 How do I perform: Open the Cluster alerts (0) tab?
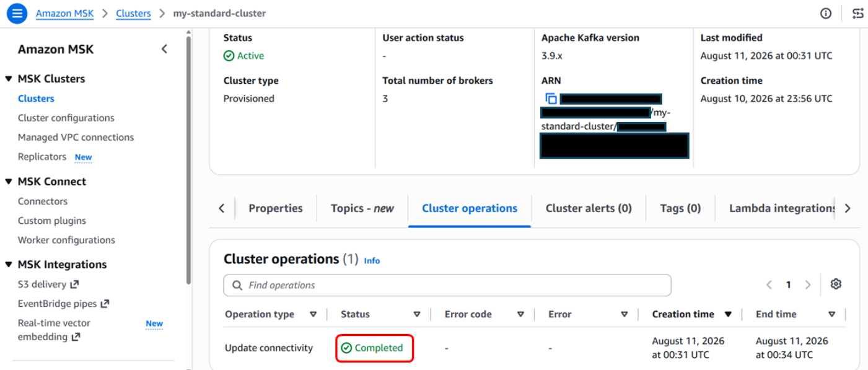pos(589,208)
